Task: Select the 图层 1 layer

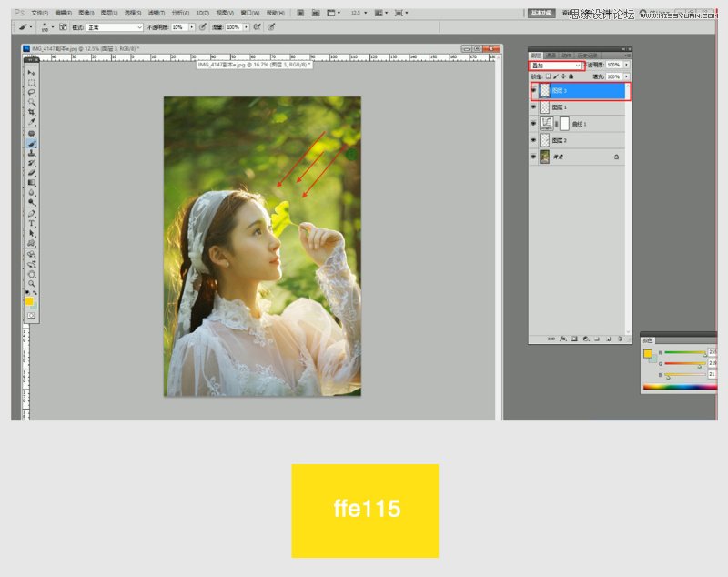Action: point(582,107)
